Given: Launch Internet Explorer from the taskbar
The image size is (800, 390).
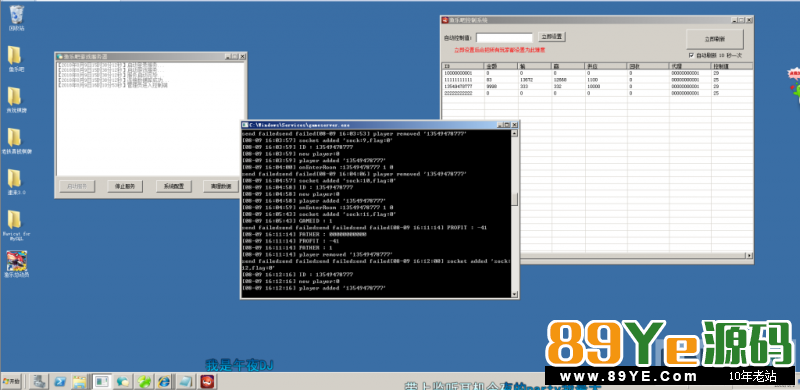Looking at the screenshot, I should (164, 381).
